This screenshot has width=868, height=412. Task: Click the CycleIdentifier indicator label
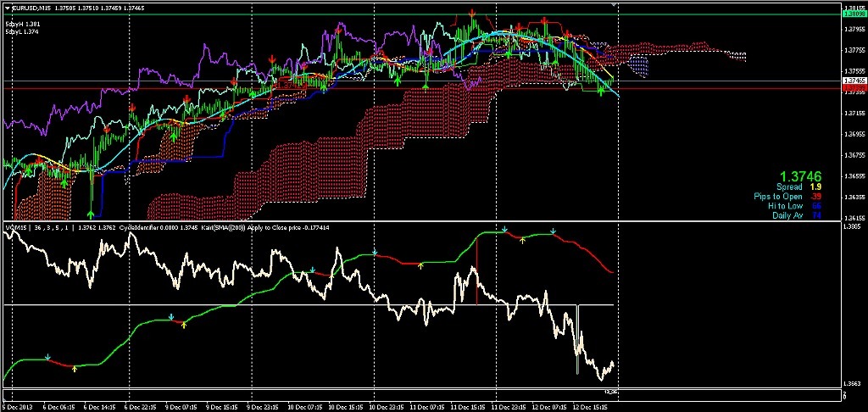[x=138, y=227]
